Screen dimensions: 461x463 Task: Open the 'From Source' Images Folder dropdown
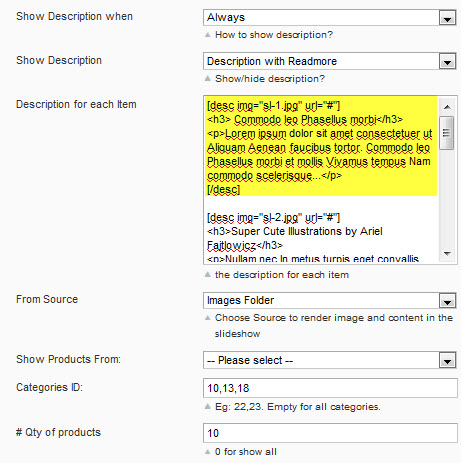[x=330, y=300]
